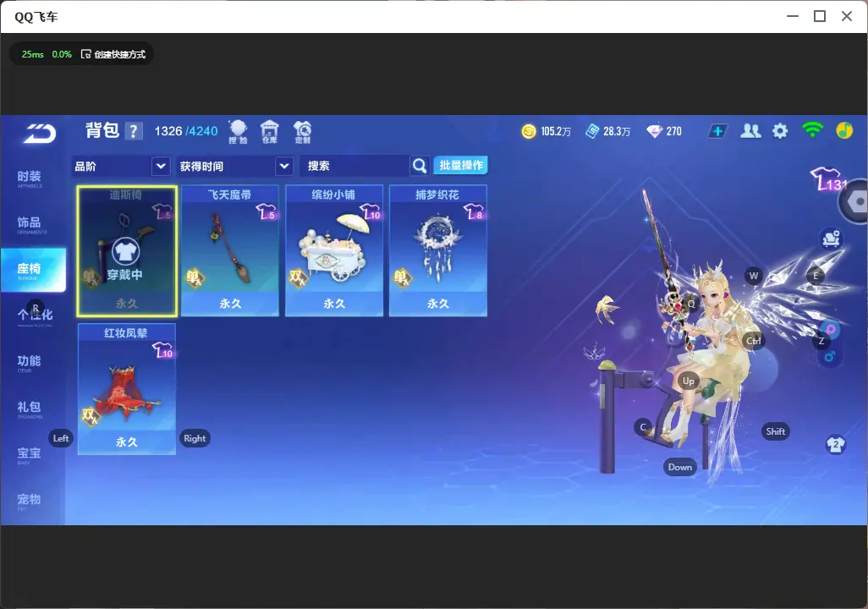Open the 品阶 grade dropdown

click(121, 166)
